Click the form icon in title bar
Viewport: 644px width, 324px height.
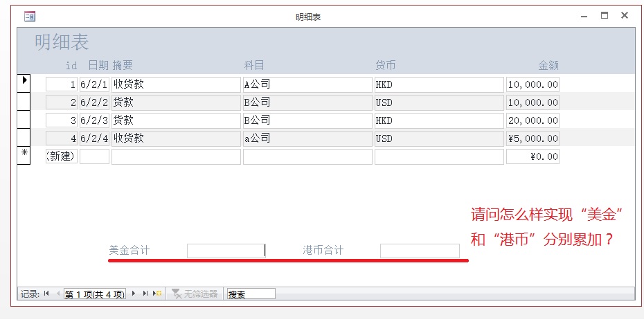pyautogui.click(x=30, y=16)
